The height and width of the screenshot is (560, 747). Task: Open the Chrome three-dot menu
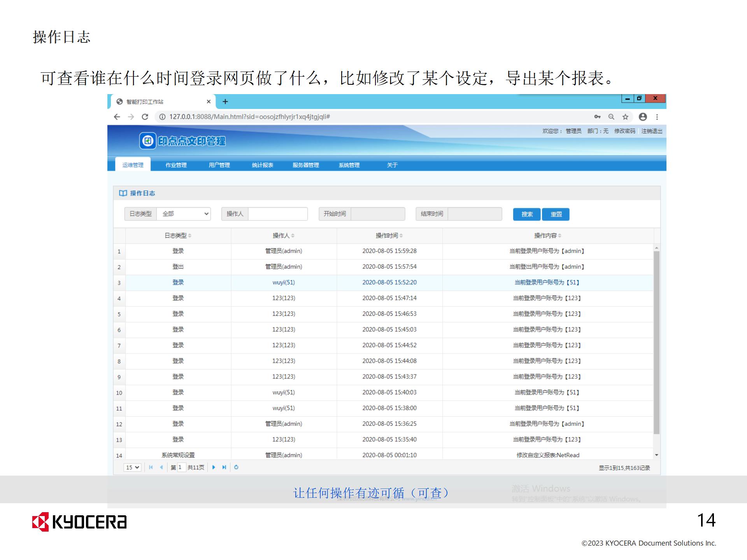[657, 117]
